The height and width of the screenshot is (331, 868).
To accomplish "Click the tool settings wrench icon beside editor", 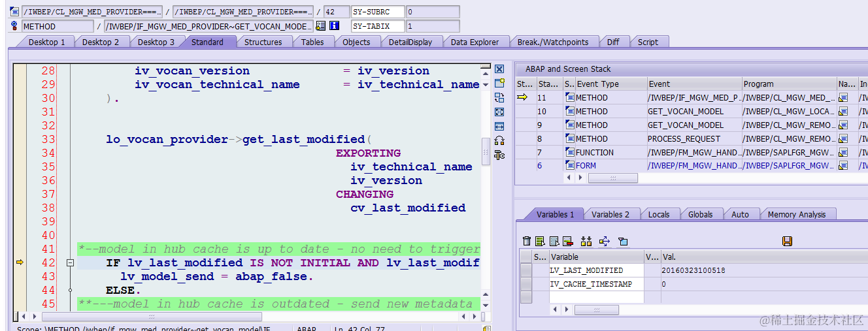I will 499,155.
